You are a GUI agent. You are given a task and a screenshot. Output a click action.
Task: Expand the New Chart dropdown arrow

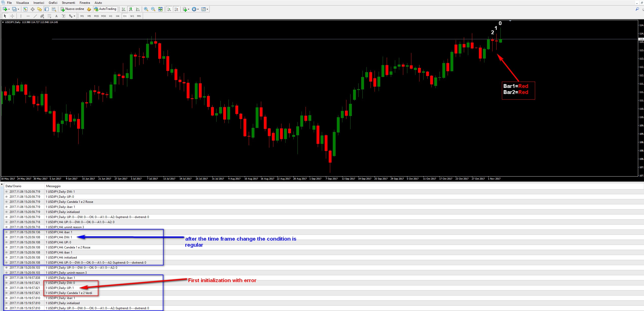(9, 9)
